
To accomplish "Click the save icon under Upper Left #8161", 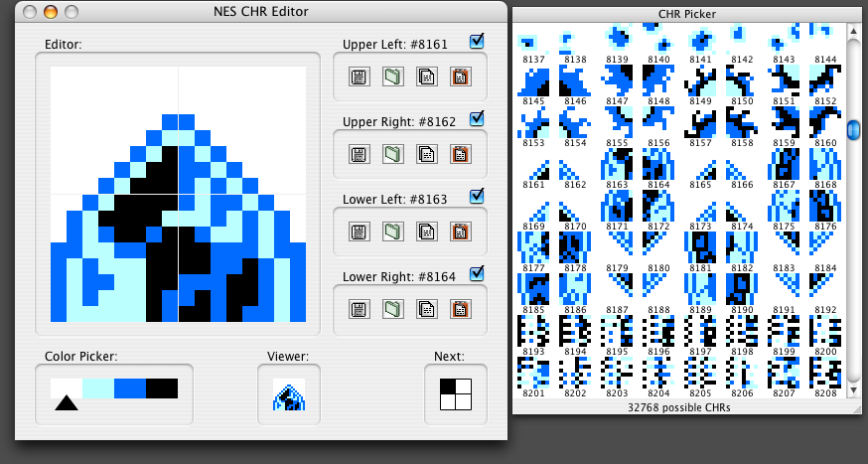I will pos(360,77).
